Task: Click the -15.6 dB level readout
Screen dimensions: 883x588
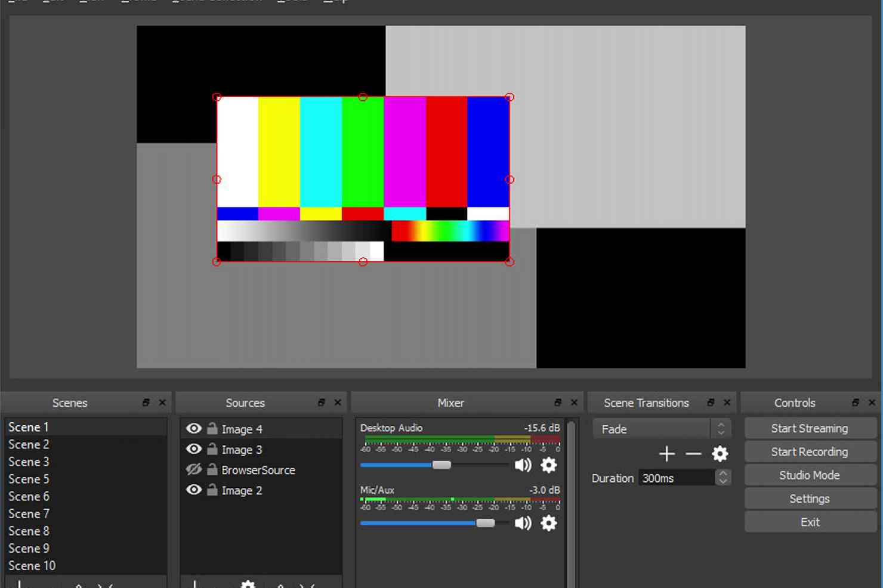Action: tap(542, 428)
